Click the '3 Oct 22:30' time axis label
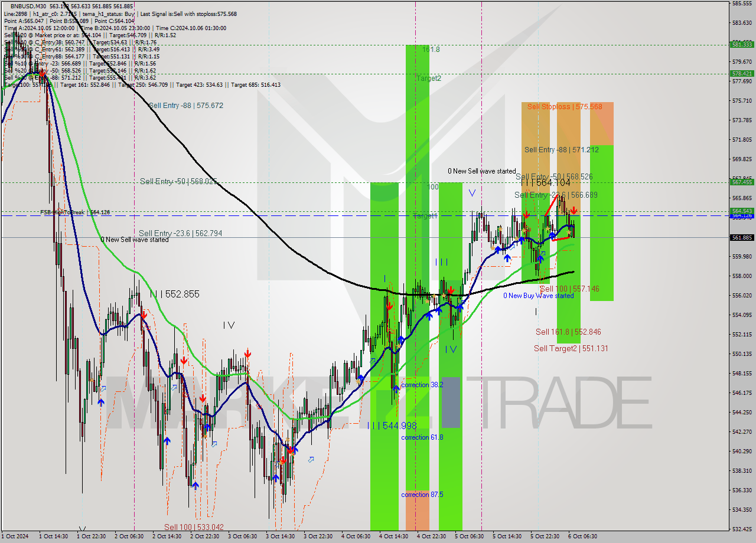Viewport: 756px width, 543px height. (x=318, y=537)
